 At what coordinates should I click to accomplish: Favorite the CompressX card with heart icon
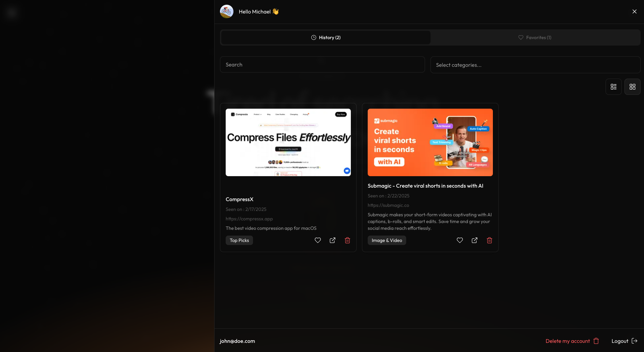click(318, 240)
